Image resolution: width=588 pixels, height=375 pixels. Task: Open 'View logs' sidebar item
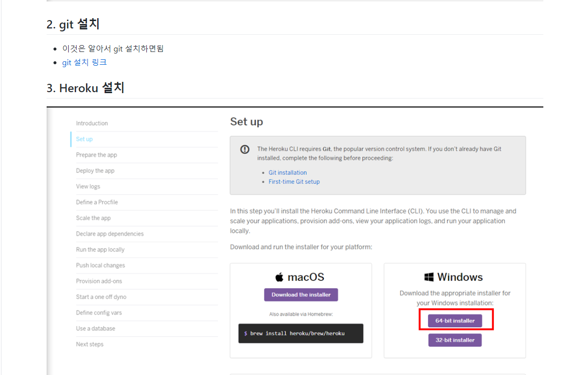[88, 186]
